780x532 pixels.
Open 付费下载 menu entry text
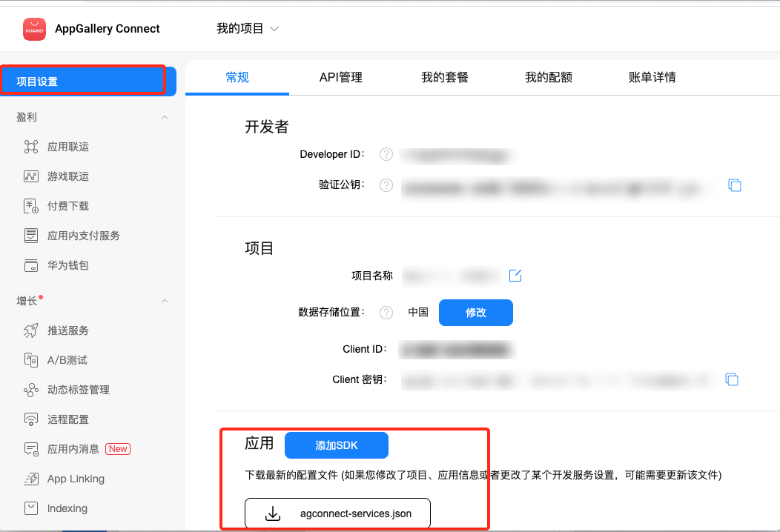[68, 206]
